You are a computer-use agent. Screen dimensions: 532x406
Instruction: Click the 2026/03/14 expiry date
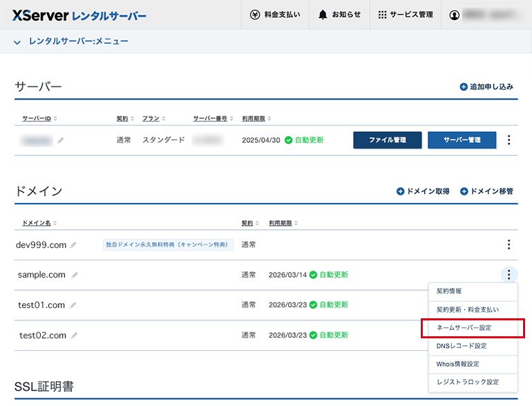pos(287,275)
